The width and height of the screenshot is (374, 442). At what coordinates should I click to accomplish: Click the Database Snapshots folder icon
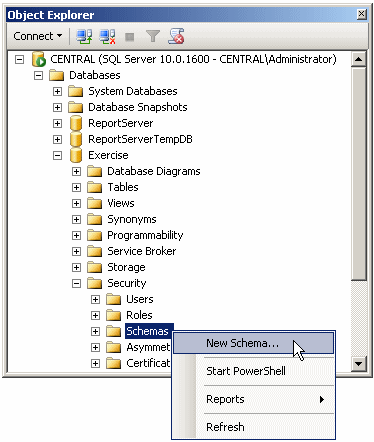coord(75,107)
